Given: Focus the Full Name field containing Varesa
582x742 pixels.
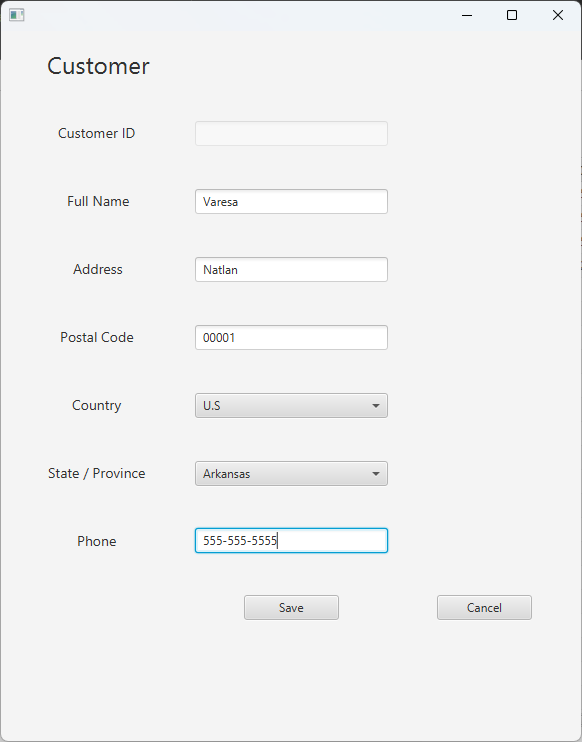Looking at the screenshot, I should (x=291, y=202).
